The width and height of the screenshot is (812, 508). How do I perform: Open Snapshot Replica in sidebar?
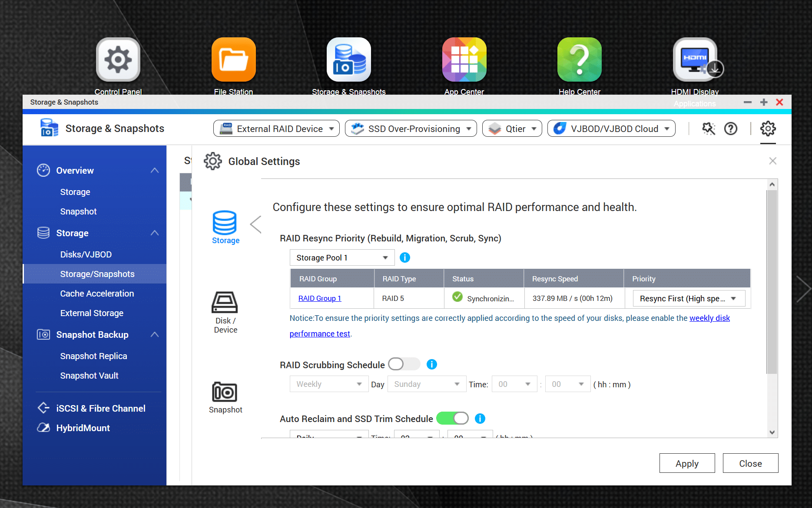[95, 356]
